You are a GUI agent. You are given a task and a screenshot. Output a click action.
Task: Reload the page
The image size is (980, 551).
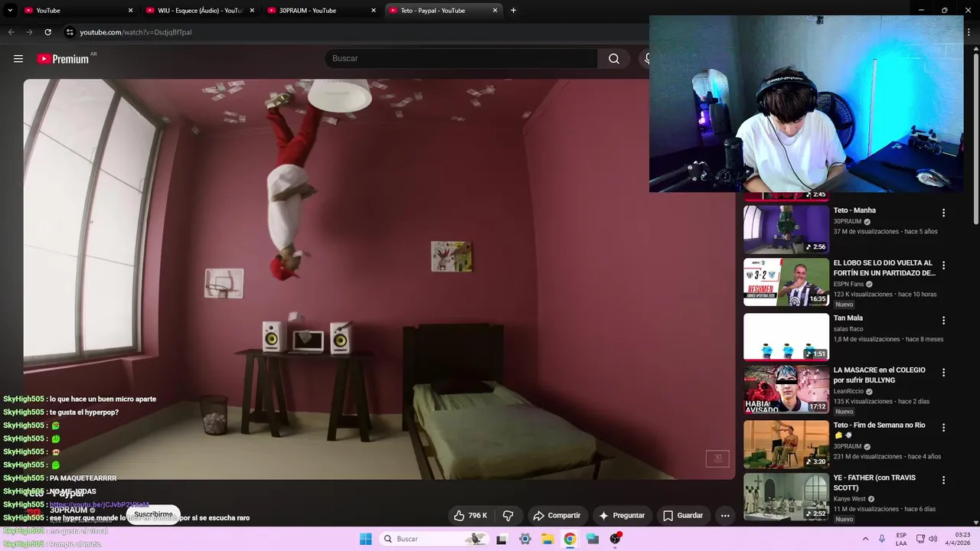point(47,32)
